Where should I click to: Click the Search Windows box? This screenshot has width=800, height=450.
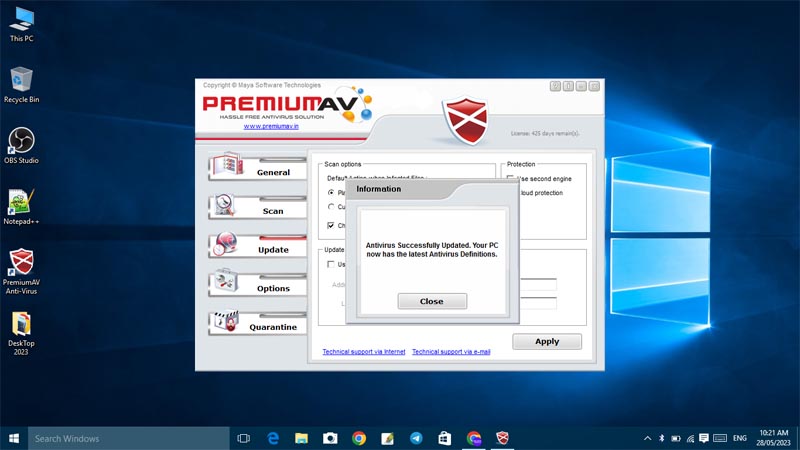[129, 438]
